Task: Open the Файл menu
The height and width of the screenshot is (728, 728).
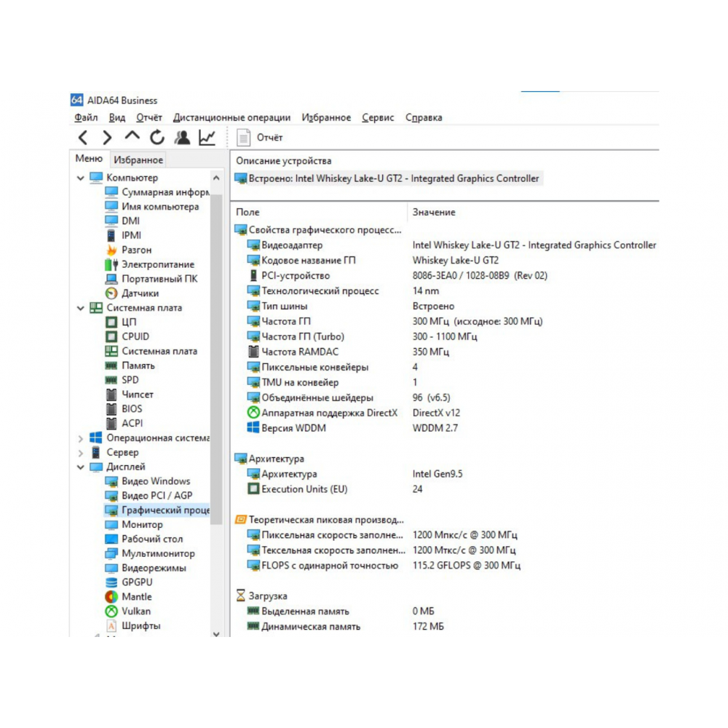Action: (x=86, y=117)
